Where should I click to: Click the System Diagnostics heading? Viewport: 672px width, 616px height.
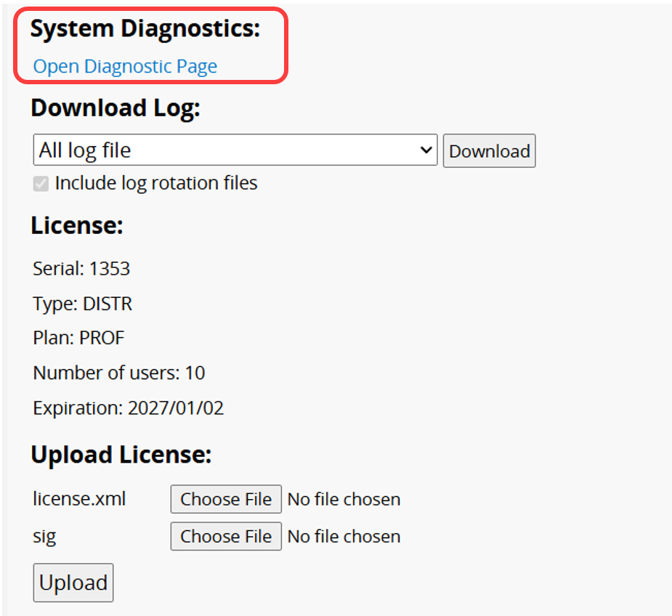[145, 29]
